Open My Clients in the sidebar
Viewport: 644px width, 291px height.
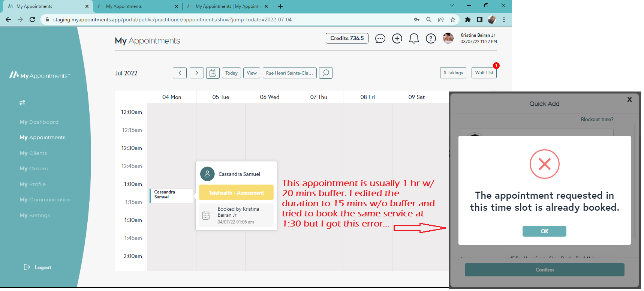[x=33, y=153]
